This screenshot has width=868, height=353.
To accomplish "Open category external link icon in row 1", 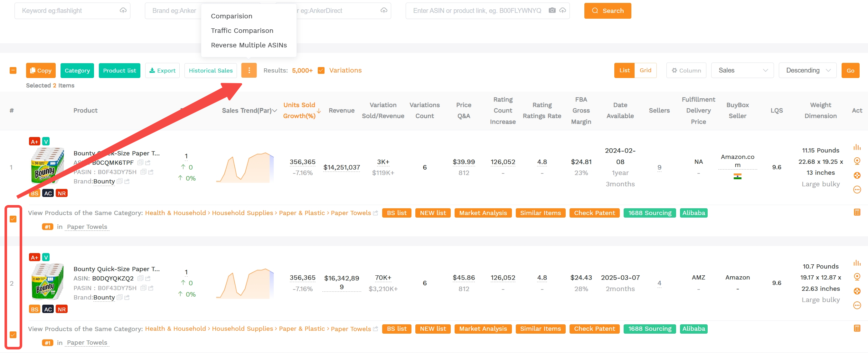I will 375,213.
